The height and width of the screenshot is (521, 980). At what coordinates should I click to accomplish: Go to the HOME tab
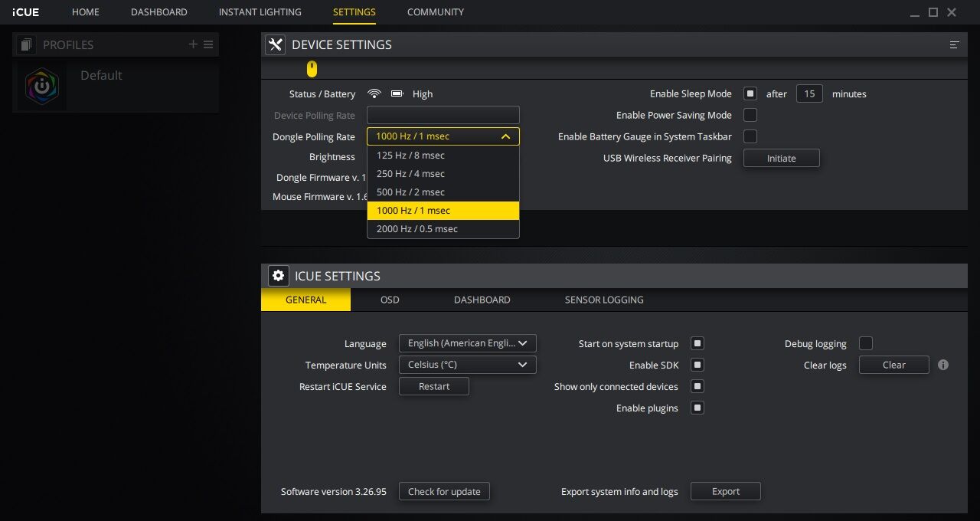[86, 12]
